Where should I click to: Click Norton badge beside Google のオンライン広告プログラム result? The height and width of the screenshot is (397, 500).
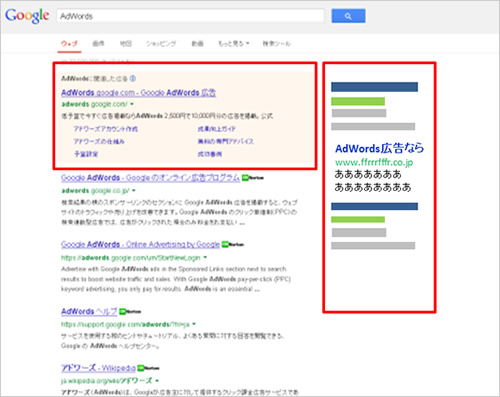pos(253,178)
